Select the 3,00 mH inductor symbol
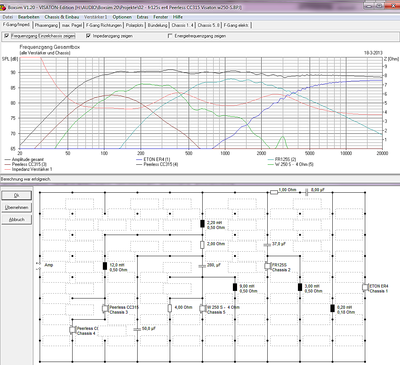This screenshot has width=400, height=365. coord(300,287)
